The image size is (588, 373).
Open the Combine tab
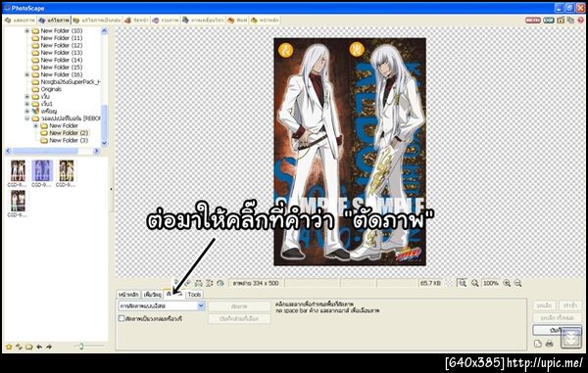click(x=166, y=21)
